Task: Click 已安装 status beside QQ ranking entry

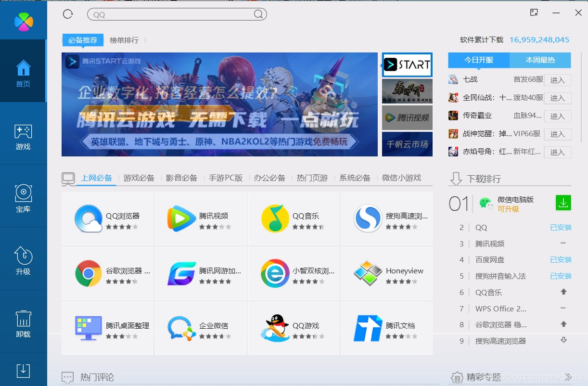Action: tap(561, 227)
